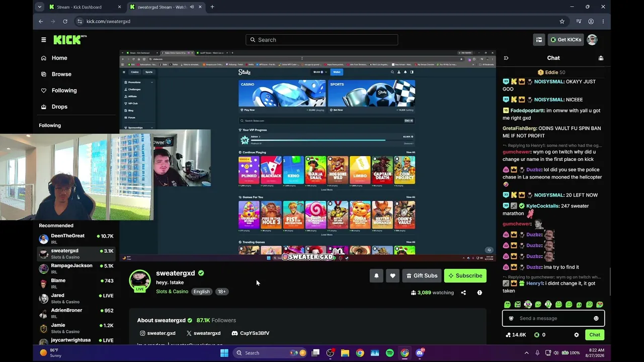
Task: Reload the page
Action: click(x=65, y=22)
